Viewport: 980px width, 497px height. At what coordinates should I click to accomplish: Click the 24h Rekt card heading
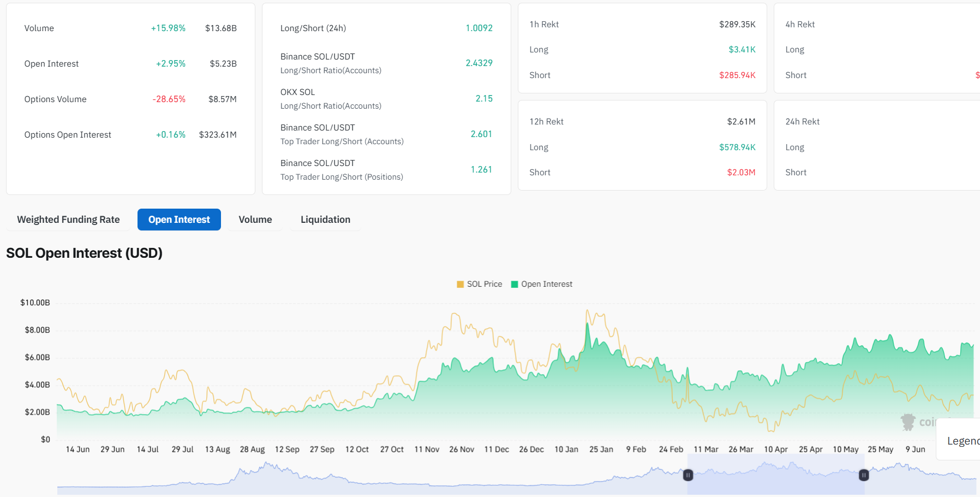(802, 122)
